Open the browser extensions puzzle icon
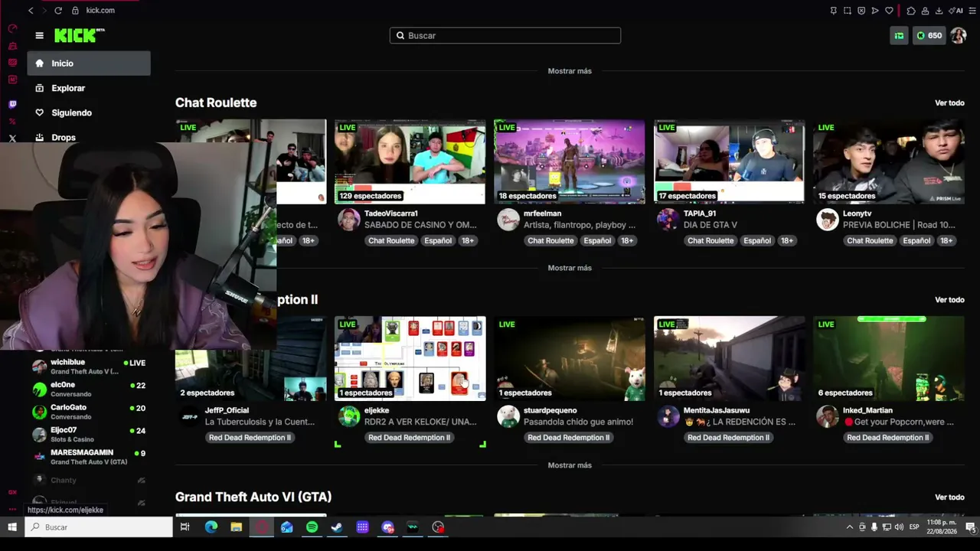This screenshot has width=980, height=551. [x=910, y=11]
